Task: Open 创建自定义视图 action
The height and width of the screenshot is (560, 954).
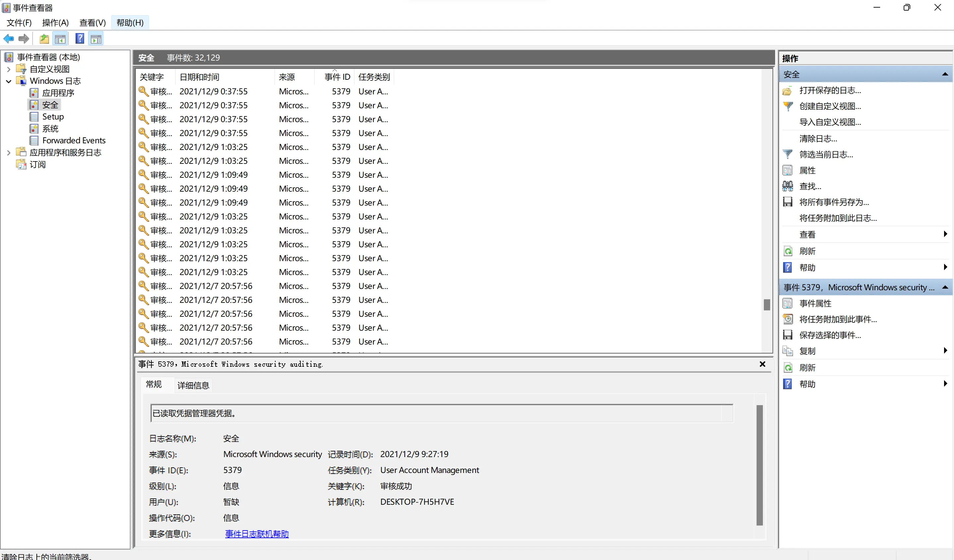Action: (830, 106)
